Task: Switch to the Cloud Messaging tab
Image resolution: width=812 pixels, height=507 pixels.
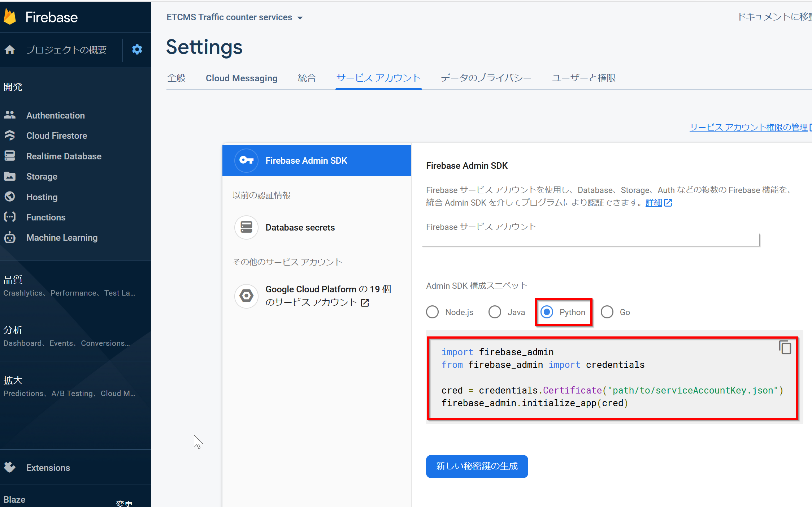Action: 242,78
